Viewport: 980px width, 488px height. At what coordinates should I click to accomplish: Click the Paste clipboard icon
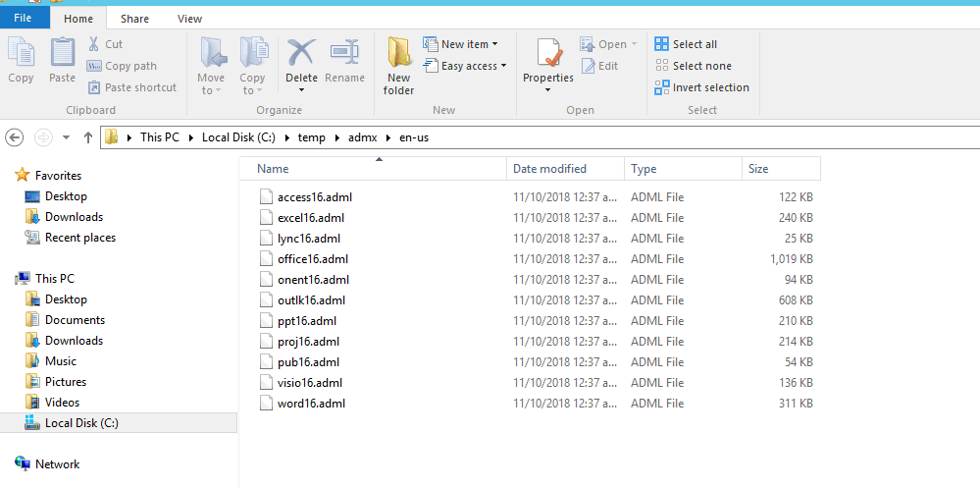pyautogui.click(x=62, y=55)
